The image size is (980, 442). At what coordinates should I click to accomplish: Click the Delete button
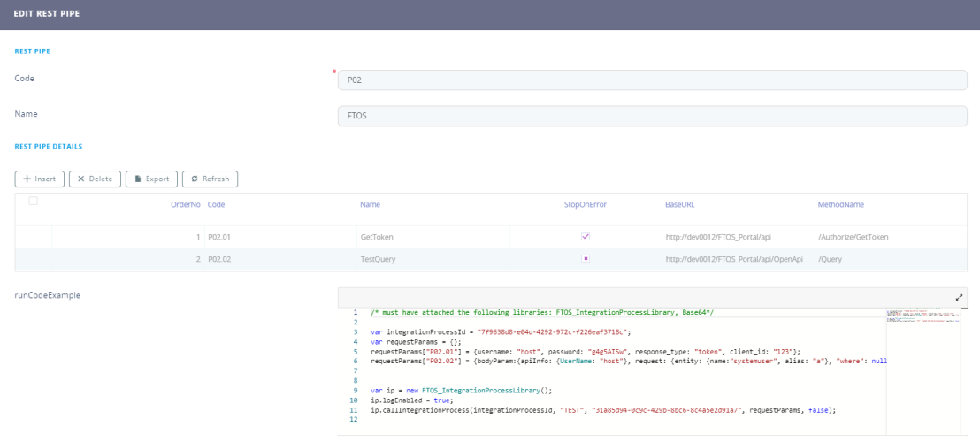[x=95, y=179]
